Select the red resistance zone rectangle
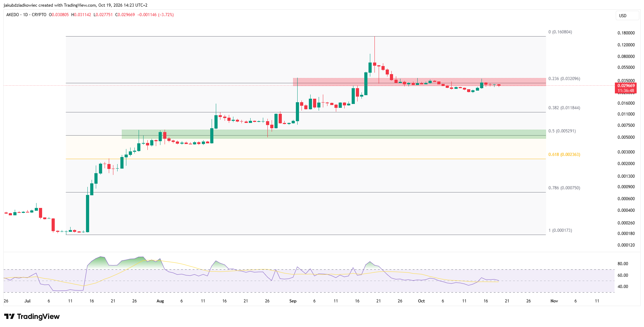Image resolution: width=644 pixels, height=327 pixels. 419,82
